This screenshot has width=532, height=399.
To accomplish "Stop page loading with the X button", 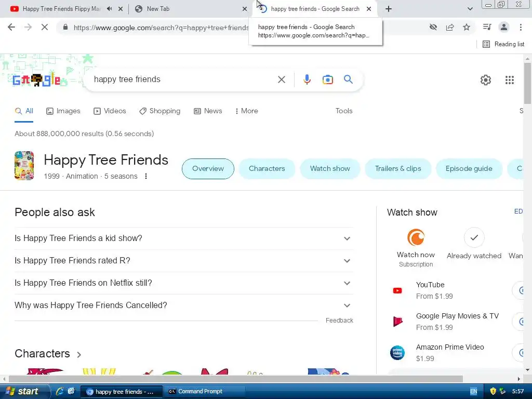I will (45, 27).
